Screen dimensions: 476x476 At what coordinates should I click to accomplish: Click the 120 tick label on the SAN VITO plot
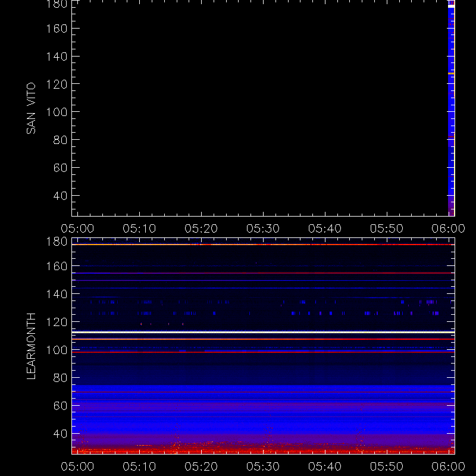click(57, 84)
